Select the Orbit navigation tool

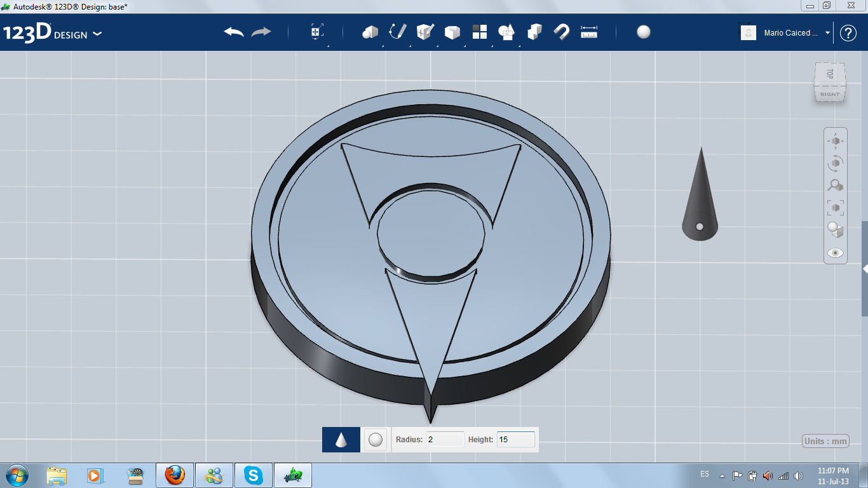[835, 163]
